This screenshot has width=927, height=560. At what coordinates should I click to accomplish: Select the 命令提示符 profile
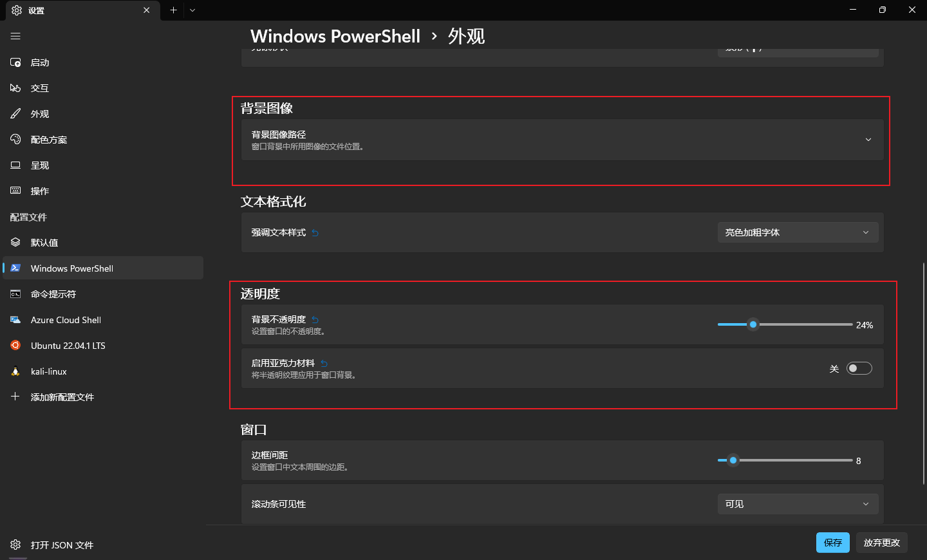[x=53, y=294]
